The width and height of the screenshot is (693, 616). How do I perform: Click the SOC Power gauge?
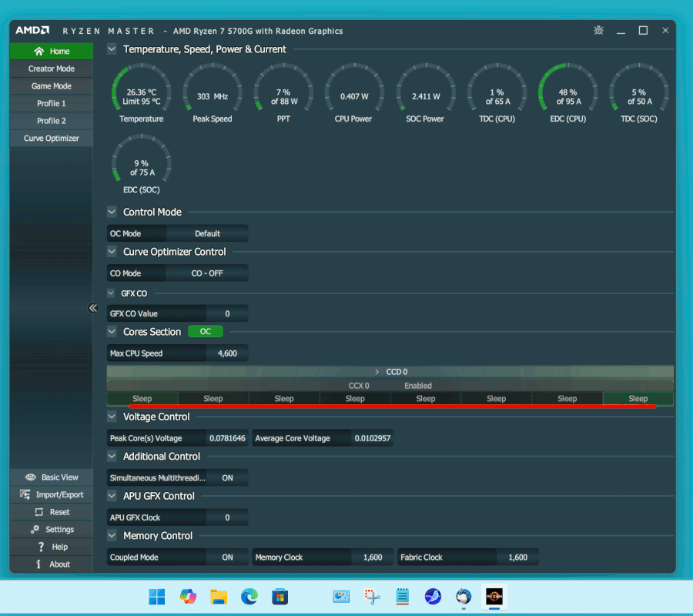(x=426, y=94)
